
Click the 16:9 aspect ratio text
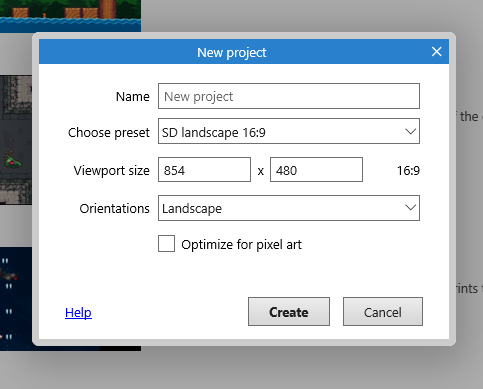tap(408, 171)
